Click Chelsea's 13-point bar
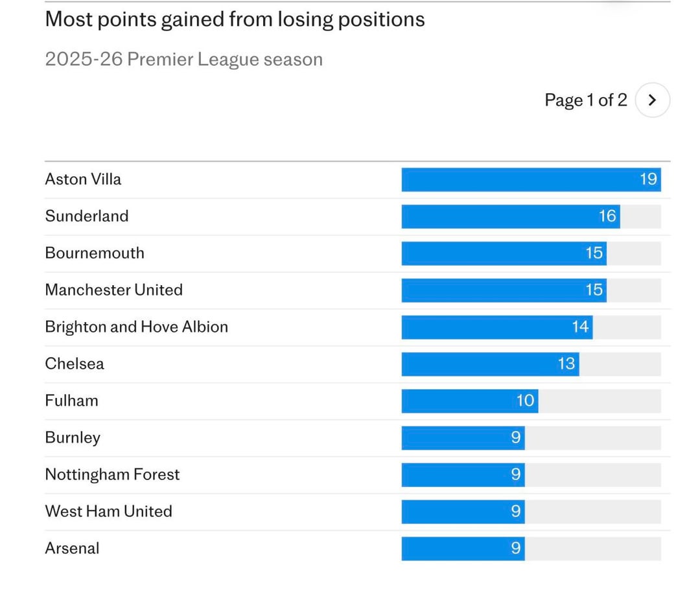This screenshot has width=700, height=591. tap(489, 364)
